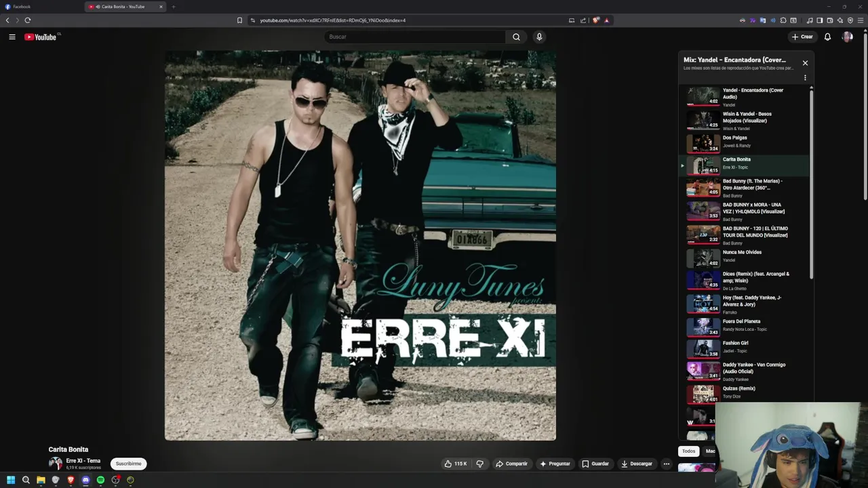
Task: Open Spotify from the taskbar
Action: pyautogui.click(x=100, y=480)
